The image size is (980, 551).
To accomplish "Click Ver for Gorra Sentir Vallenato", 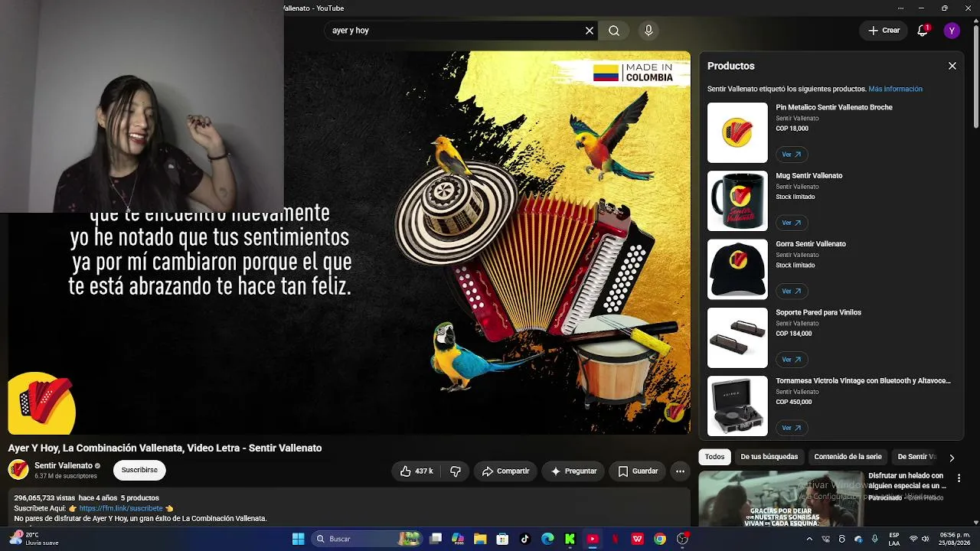I will coord(791,291).
